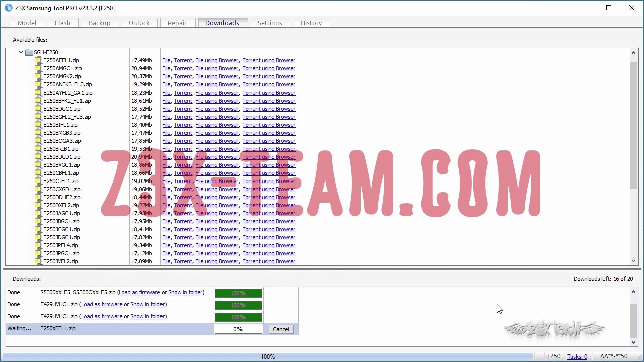Image resolution: width=644 pixels, height=362 pixels.
Task: Click File using Browser for E250AMGK2.zip
Action: coord(217,76)
